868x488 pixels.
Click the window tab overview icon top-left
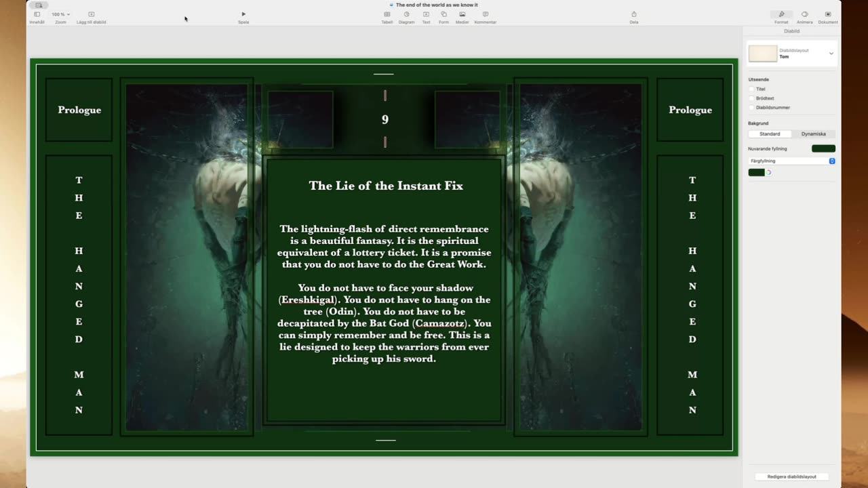click(39, 5)
